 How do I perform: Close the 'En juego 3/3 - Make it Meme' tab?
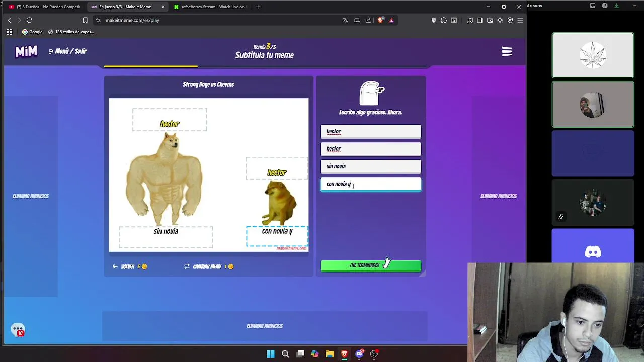coord(163,7)
